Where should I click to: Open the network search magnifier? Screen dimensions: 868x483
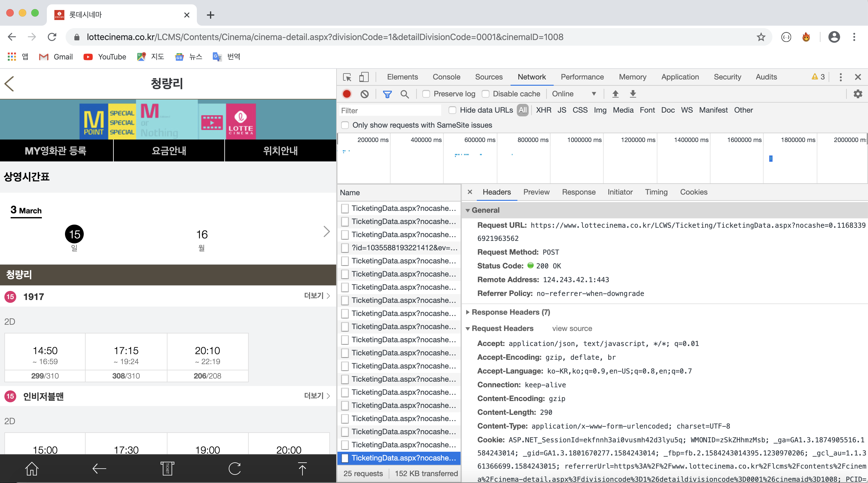[404, 94]
